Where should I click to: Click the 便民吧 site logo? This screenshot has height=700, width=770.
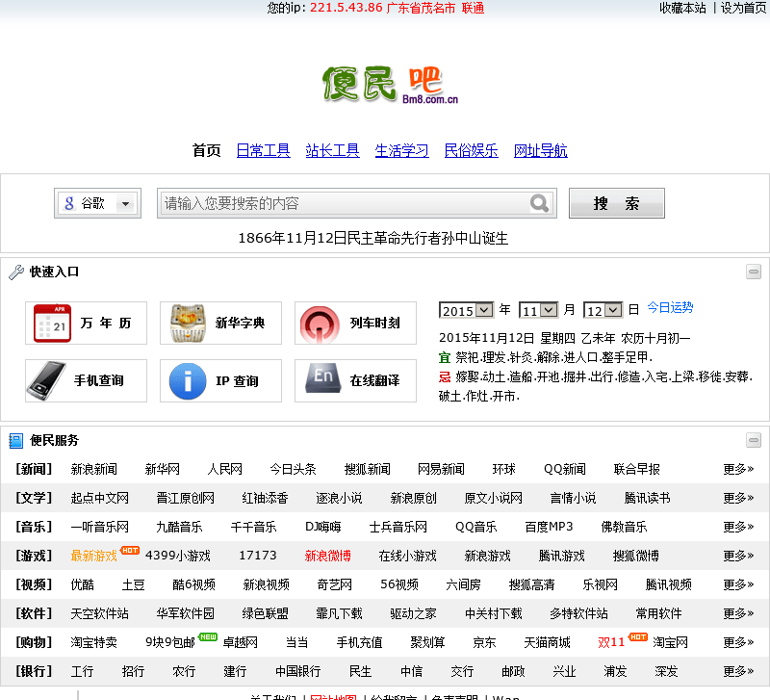pyautogui.click(x=390, y=85)
